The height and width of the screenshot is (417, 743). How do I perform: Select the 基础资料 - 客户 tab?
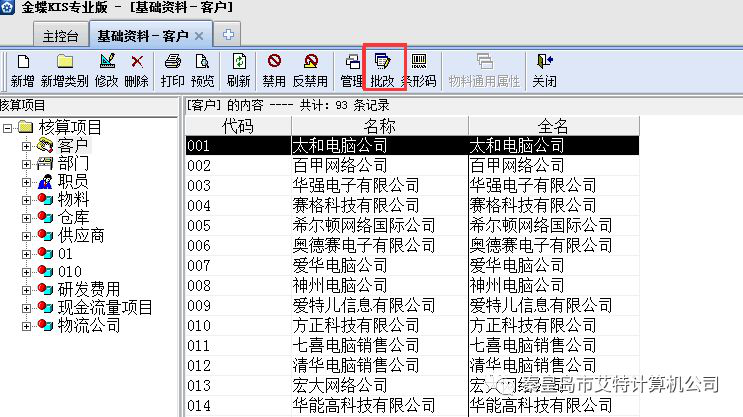tap(143, 36)
